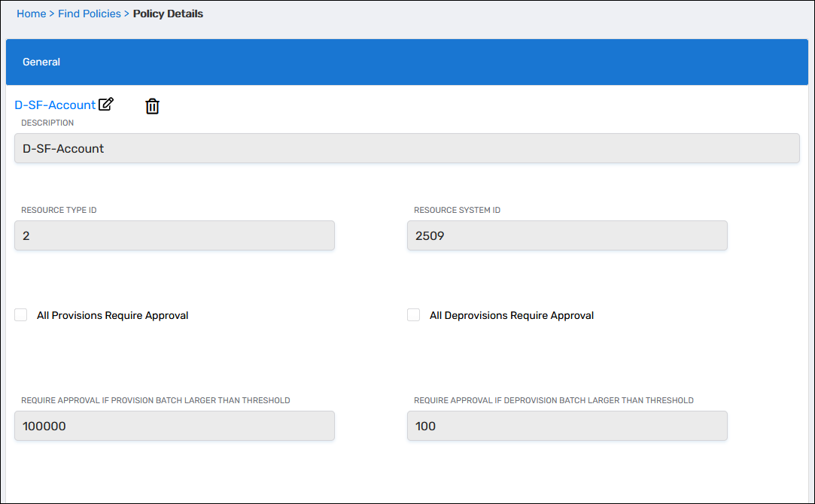This screenshot has height=504, width=815.
Task: Click the 'All Deprovisions Require Approval' label text
Action: tap(511, 316)
